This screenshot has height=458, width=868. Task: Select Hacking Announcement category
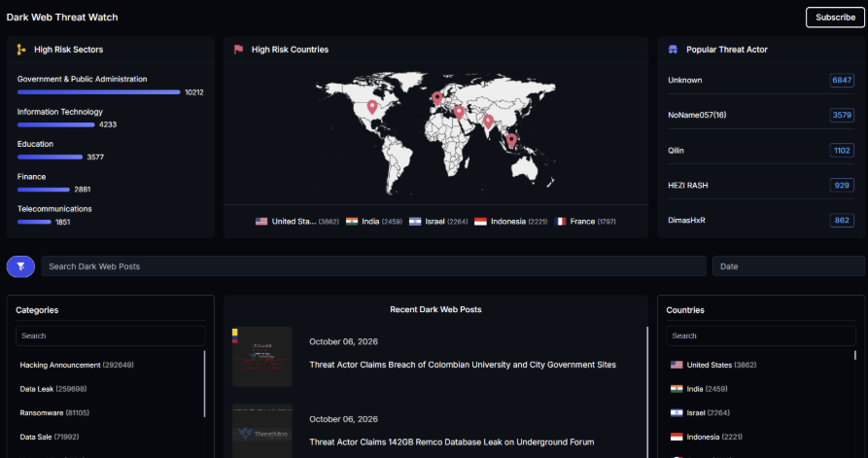(77, 365)
